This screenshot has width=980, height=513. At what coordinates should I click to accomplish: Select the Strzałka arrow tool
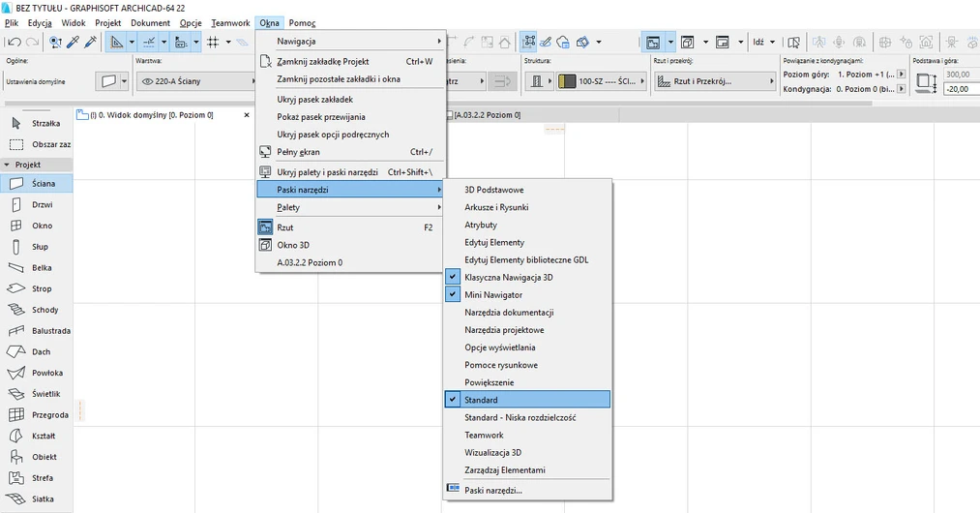36,123
